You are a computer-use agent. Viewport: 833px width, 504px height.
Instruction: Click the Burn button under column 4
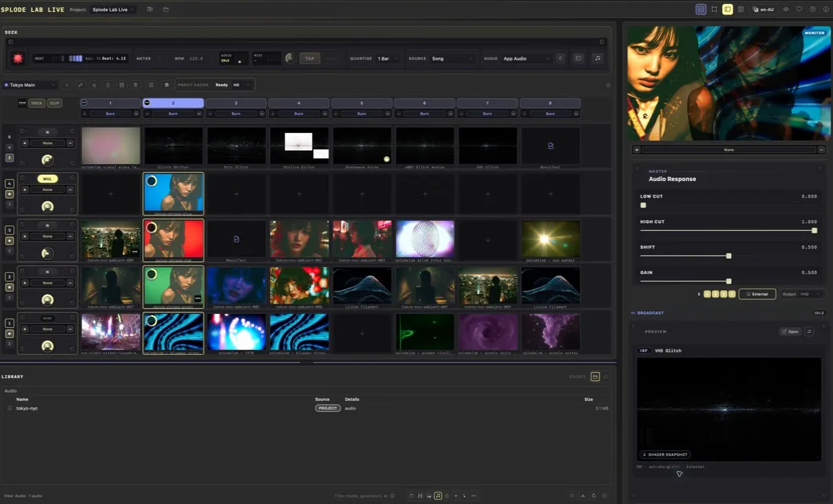point(299,114)
